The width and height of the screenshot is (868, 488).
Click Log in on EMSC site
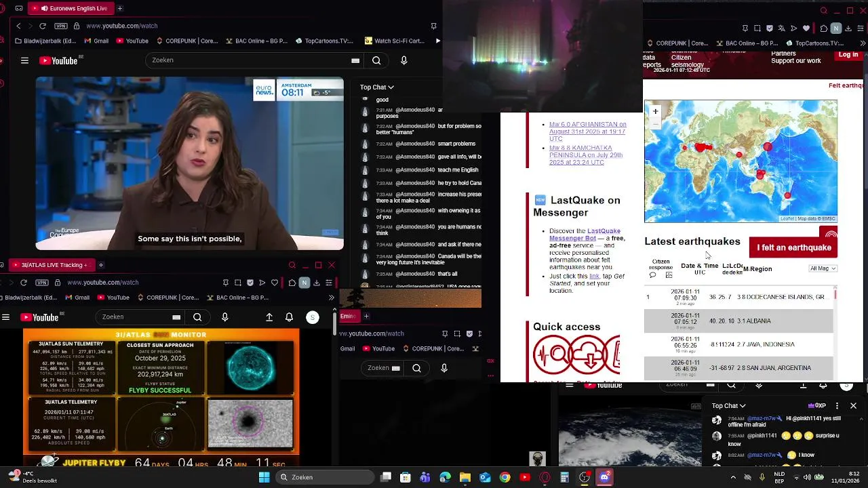(x=848, y=55)
